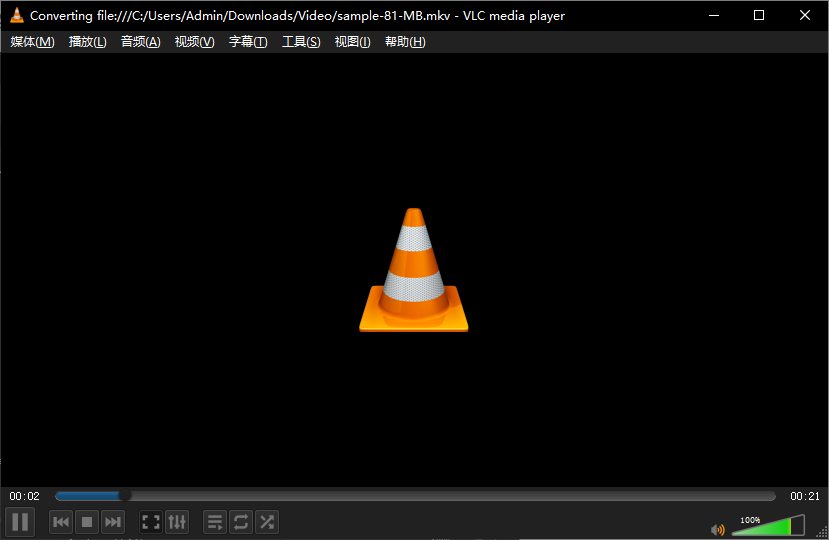Pause playback with the pause button
The image size is (829, 540).
pyautogui.click(x=20, y=521)
